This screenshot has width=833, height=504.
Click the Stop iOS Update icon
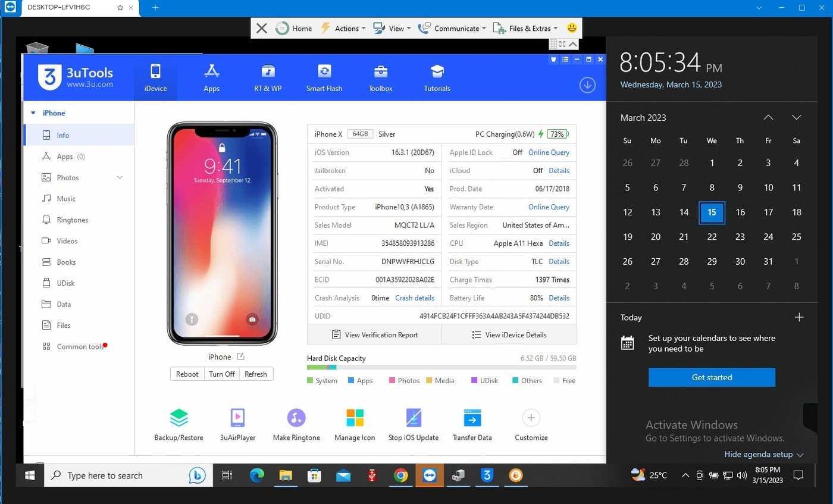pos(413,424)
